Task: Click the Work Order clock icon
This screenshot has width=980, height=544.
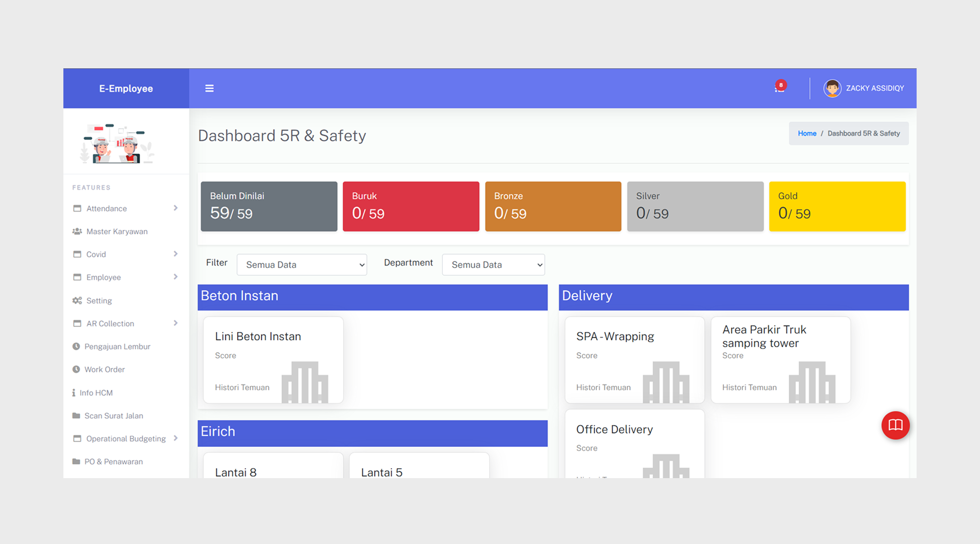Action: (x=76, y=369)
